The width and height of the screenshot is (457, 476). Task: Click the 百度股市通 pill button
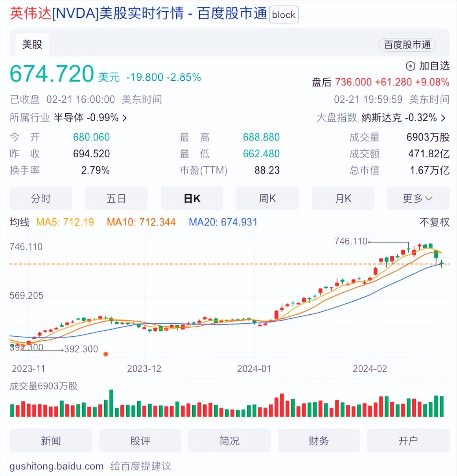[407, 45]
